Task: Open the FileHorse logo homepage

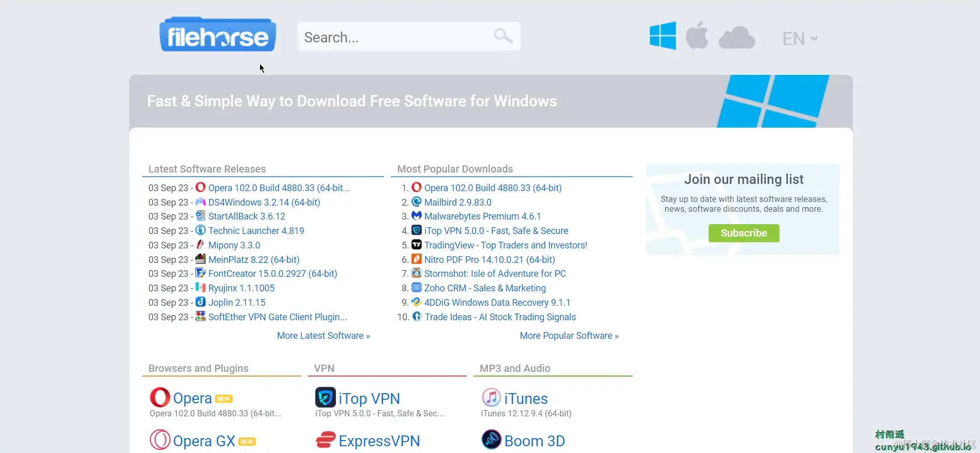Action: coord(218,35)
